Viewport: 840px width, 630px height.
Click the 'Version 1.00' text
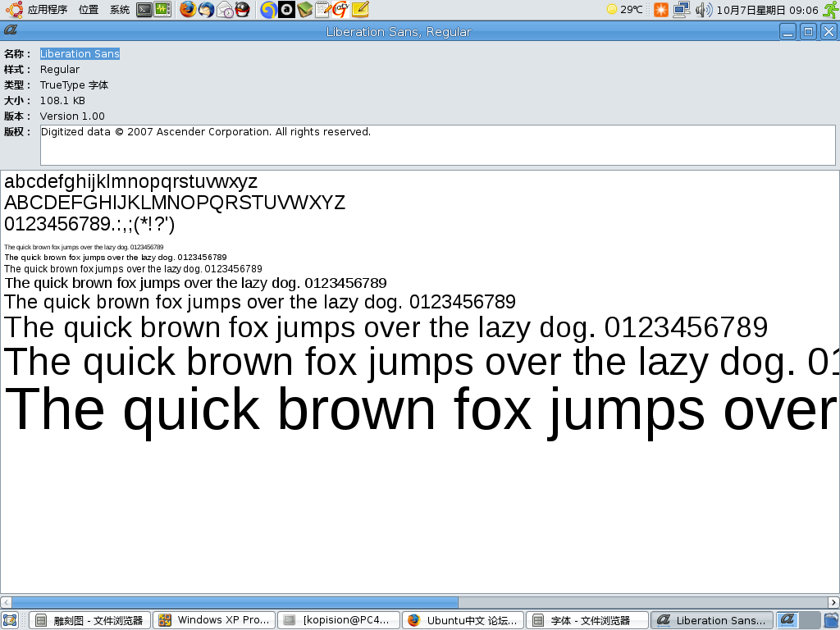click(x=72, y=116)
